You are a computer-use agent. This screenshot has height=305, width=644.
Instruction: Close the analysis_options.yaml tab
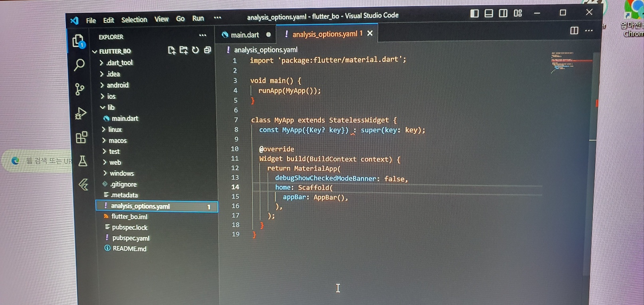tap(370, 33)
